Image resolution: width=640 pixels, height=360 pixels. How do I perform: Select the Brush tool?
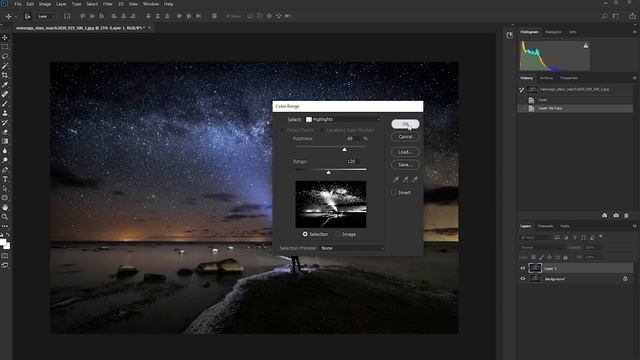5,104
